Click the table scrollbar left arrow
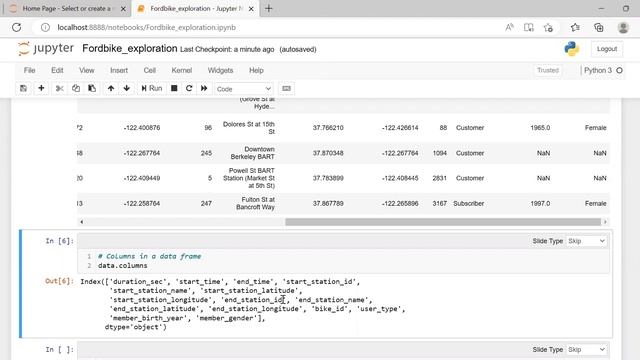 [82, 222]
